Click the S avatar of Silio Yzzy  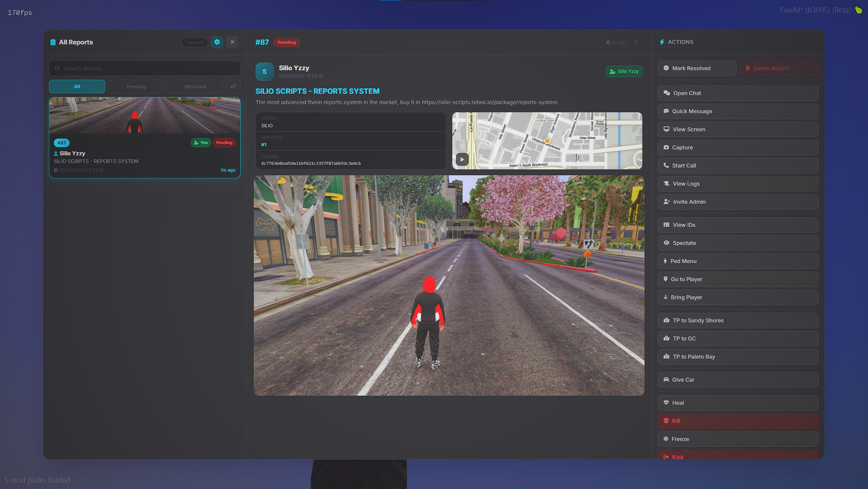pyautogui.click(x=265, y=72)
